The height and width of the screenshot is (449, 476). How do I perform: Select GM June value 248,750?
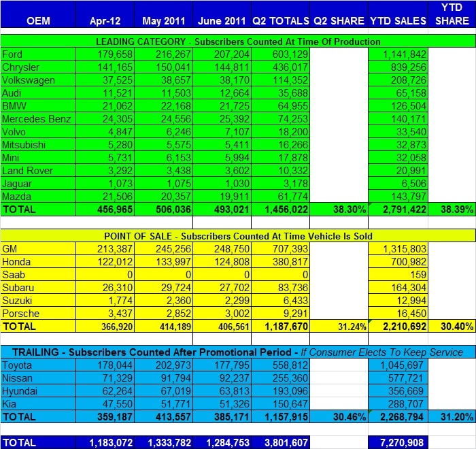[232, 249]
